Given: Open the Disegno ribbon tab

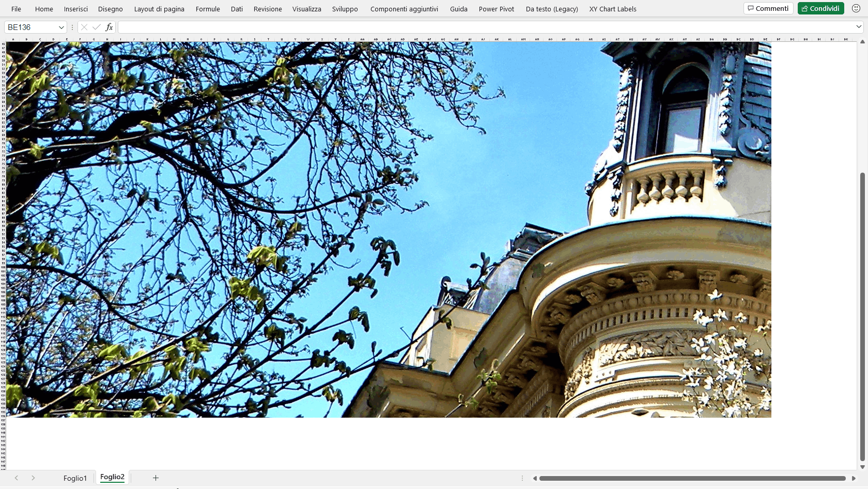Looking at the screenshot, I should tap(111, 9).
